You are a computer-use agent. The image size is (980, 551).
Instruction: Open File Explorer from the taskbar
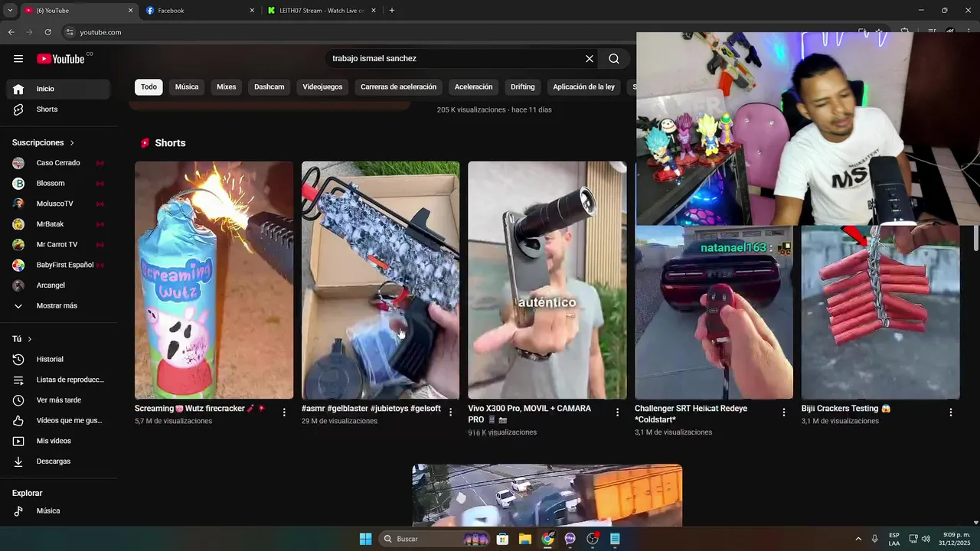point(525,539)
